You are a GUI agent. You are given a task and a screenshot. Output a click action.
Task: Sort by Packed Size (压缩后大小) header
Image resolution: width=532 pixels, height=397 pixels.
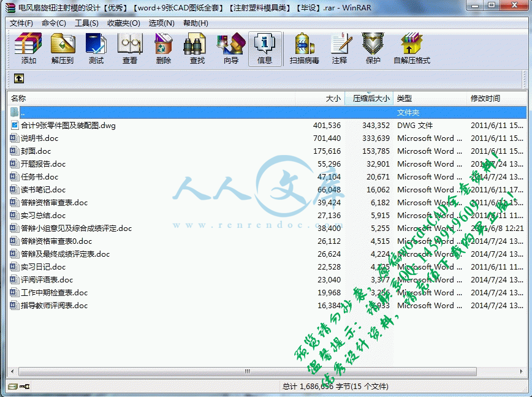[369, 98]
